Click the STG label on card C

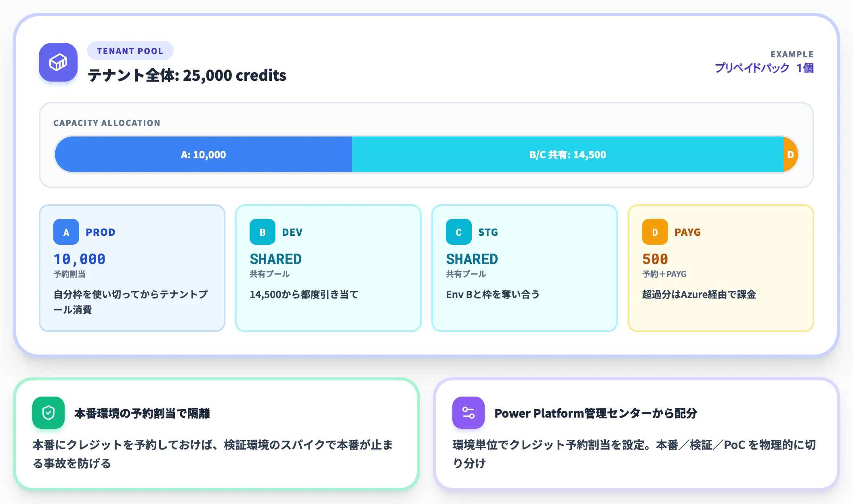coord(488,232)
